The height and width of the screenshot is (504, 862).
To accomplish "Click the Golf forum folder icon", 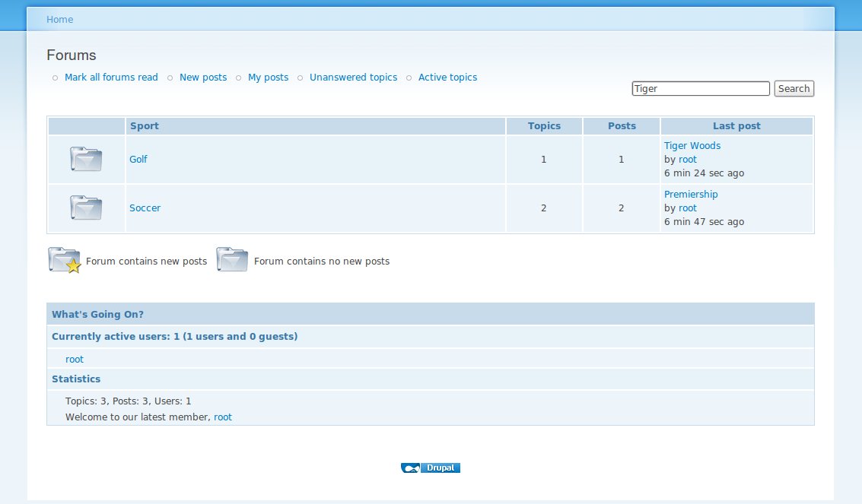I will click(x=86, y=159).
